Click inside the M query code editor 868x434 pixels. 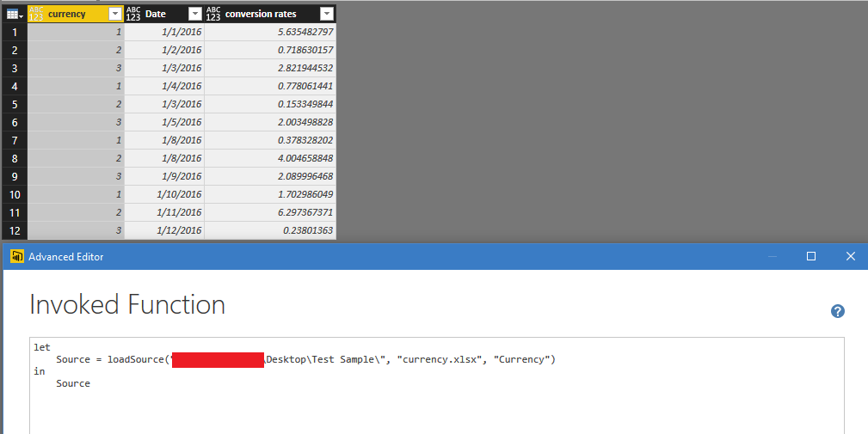click(437, 385)
